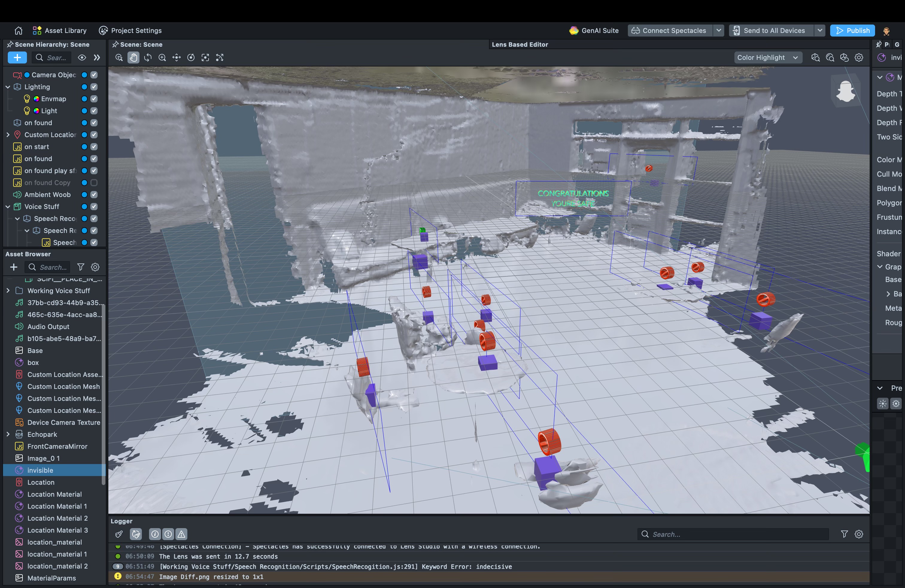Click the Home icon
905x588 pixels.
tap(18, 31)
